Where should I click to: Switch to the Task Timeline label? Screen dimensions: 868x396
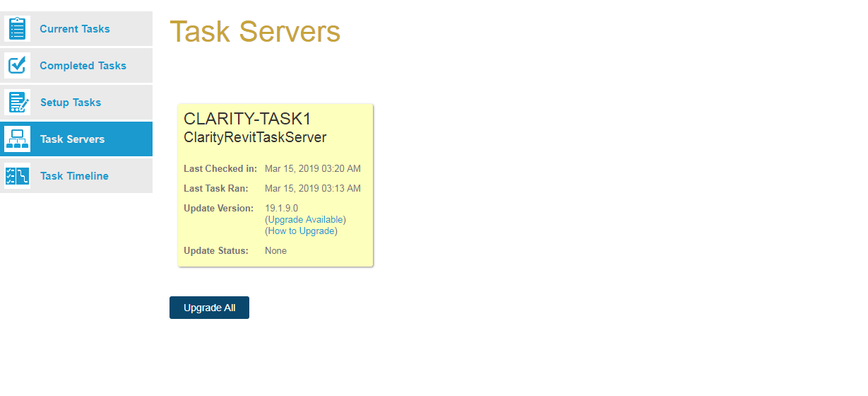tap(74, 176)
